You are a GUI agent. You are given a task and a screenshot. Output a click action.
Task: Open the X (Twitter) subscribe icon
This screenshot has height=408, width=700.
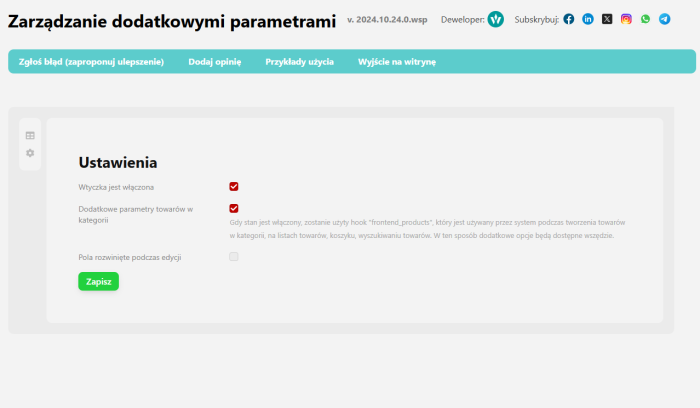coord(607,19)
